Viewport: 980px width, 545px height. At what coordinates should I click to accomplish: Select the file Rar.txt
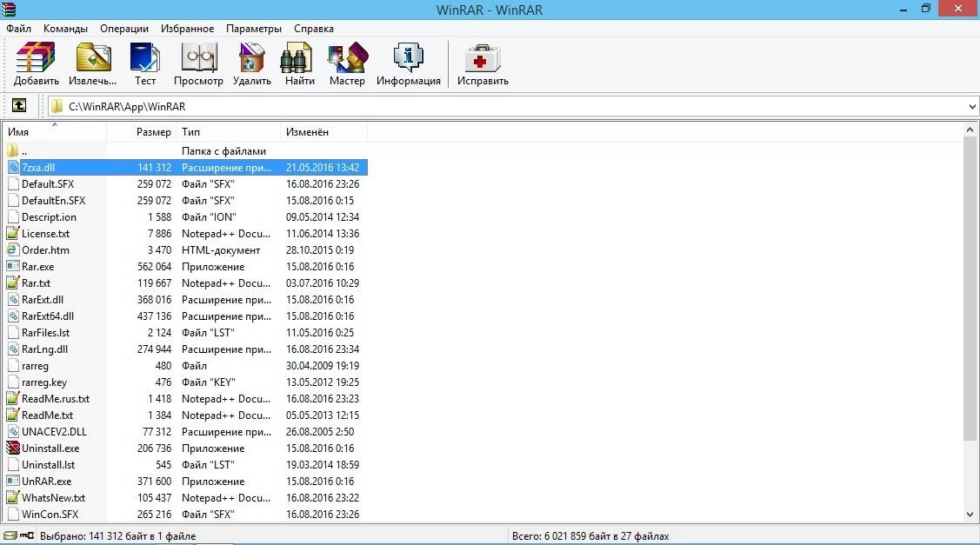[37, 282]
